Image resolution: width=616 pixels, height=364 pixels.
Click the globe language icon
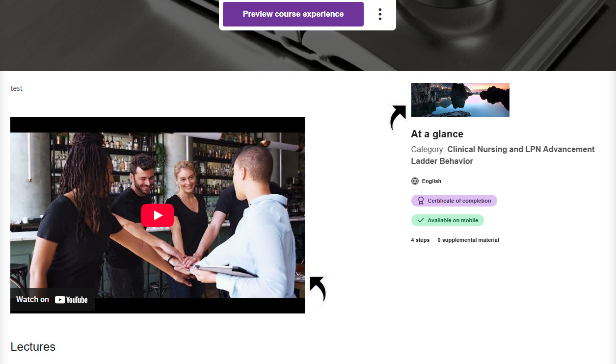pyautogui.click(x=415, y=181)
